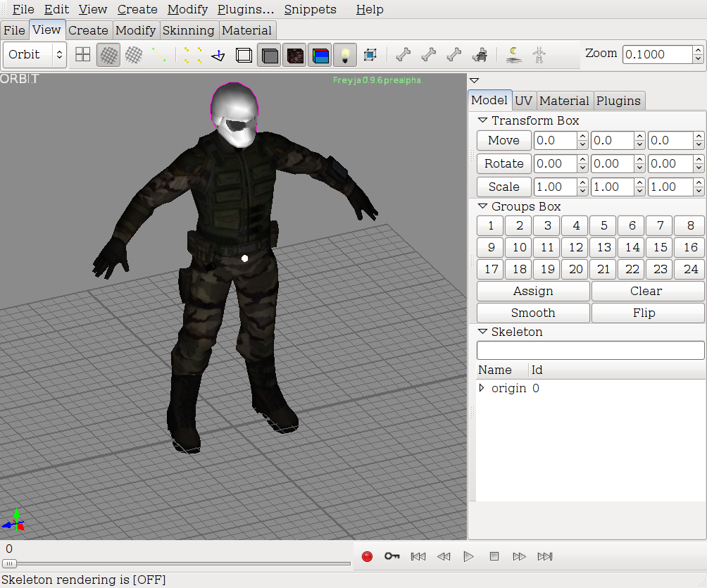Click the Zoom value input field

point(658,54)
